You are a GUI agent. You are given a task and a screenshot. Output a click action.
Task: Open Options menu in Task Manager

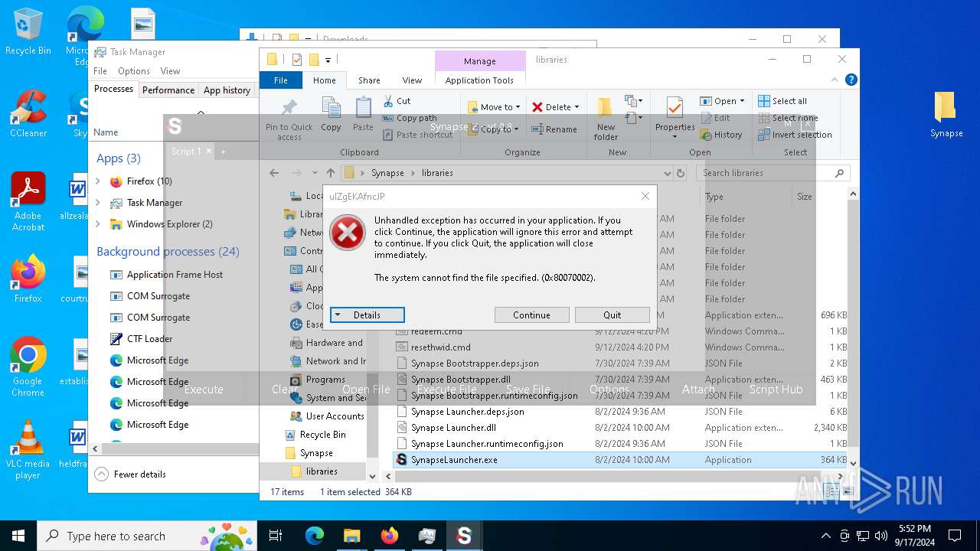134,70
